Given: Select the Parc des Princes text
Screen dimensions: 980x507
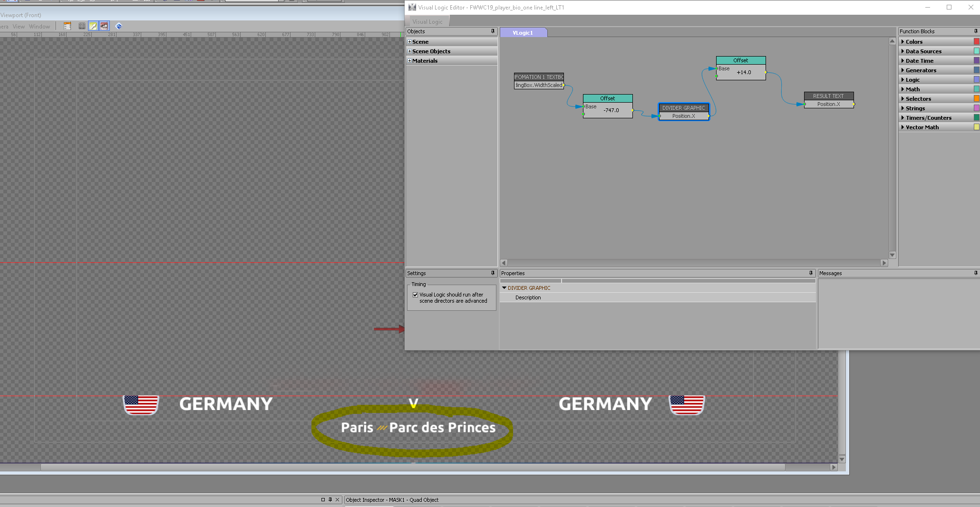Looking at the screenshot, I should (x=442, y=428).
